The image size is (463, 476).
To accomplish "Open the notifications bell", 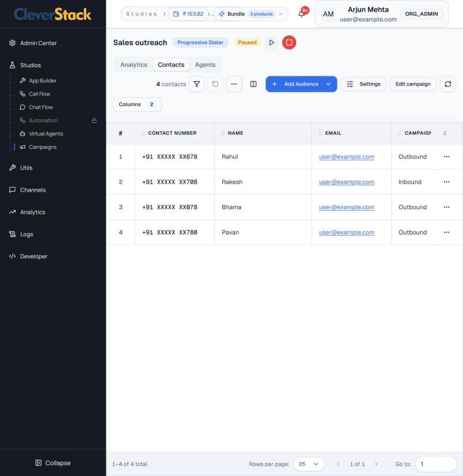I will point(302,14).
